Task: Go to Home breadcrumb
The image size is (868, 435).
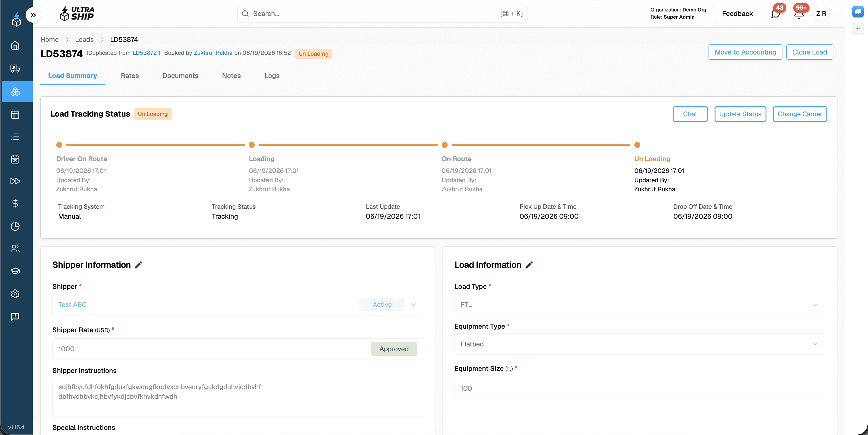Action: pyautogui.click(x=49, y=39)
